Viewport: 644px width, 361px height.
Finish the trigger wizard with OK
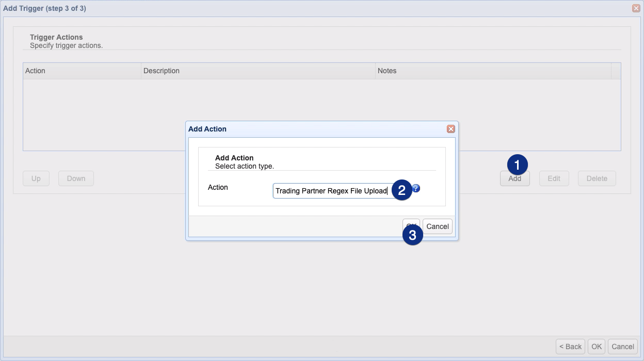coord(596,346)
